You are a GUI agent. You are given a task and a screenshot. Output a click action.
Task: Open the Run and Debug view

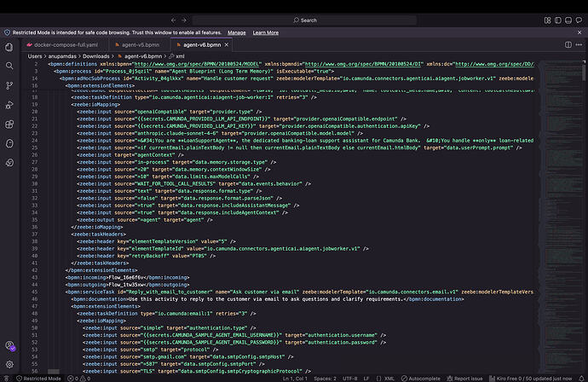click(x=9, y=105)
